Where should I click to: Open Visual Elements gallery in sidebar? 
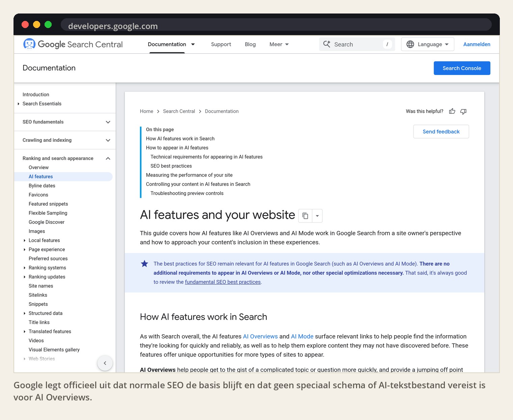tap(54, 350)
